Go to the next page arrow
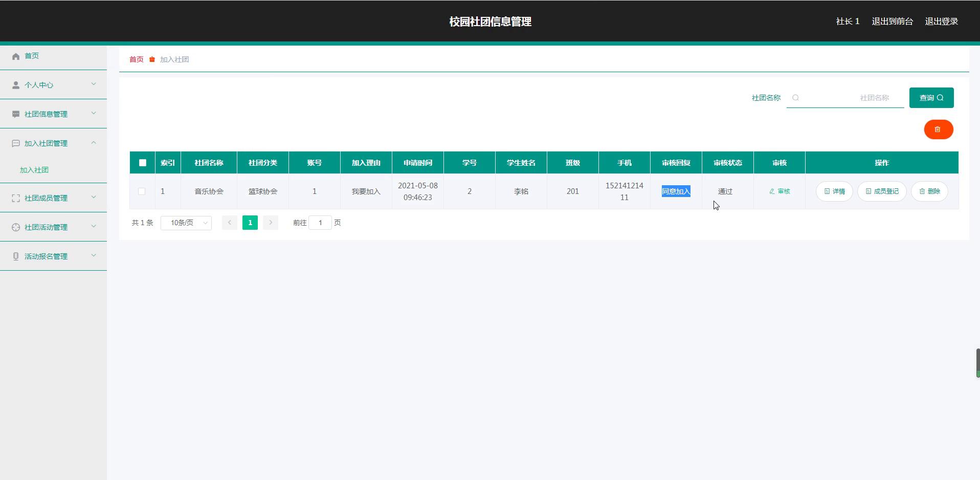 [271, 223]
